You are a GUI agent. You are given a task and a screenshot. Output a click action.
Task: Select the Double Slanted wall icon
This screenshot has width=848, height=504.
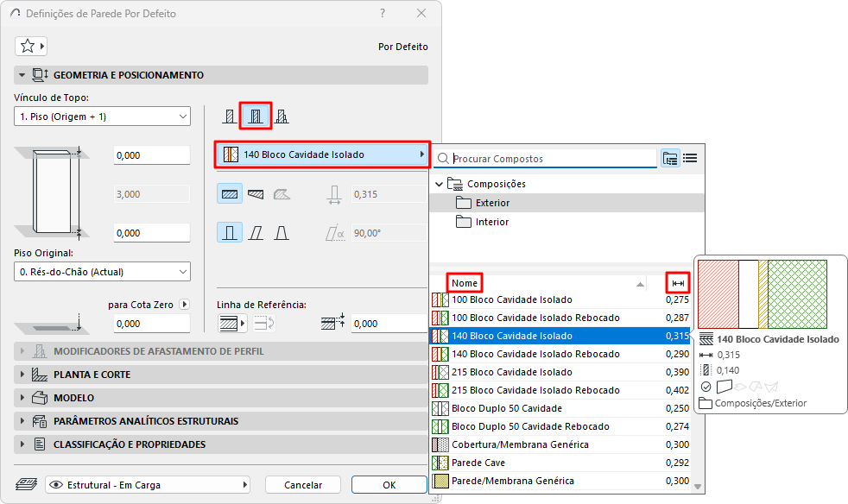coord(282,233)
